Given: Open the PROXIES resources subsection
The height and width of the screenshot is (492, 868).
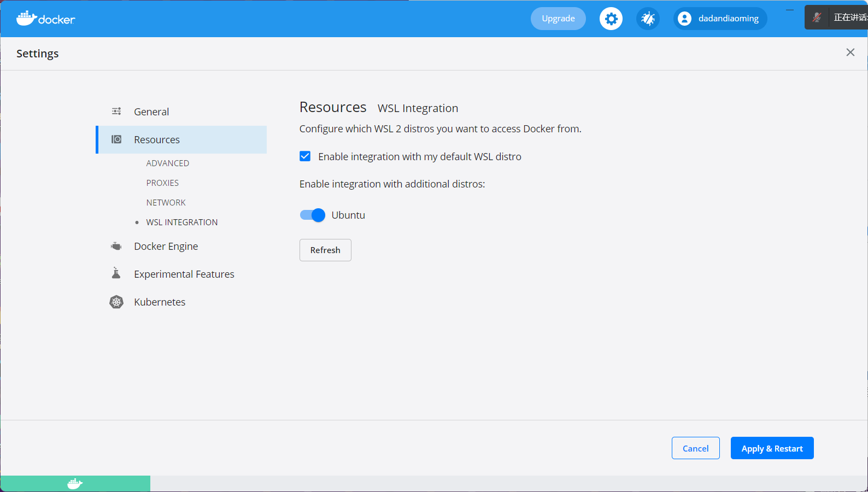Looking at the screenshot, I should coord(162,183).
